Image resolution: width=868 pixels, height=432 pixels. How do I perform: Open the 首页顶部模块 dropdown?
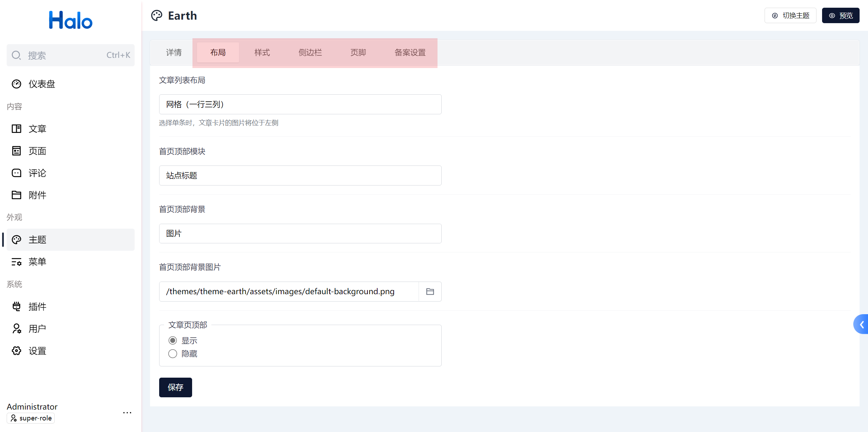300,175
